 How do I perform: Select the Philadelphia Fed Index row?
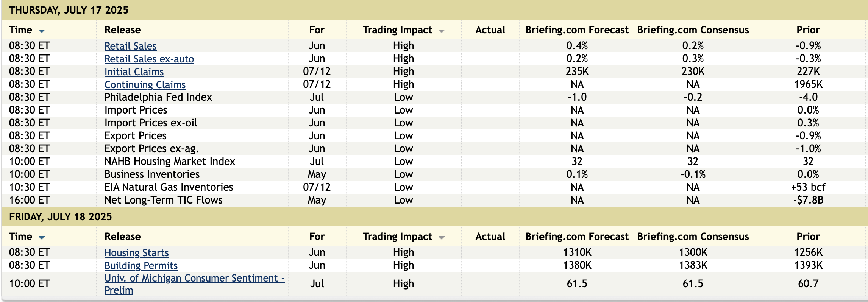tap(158, 97)
